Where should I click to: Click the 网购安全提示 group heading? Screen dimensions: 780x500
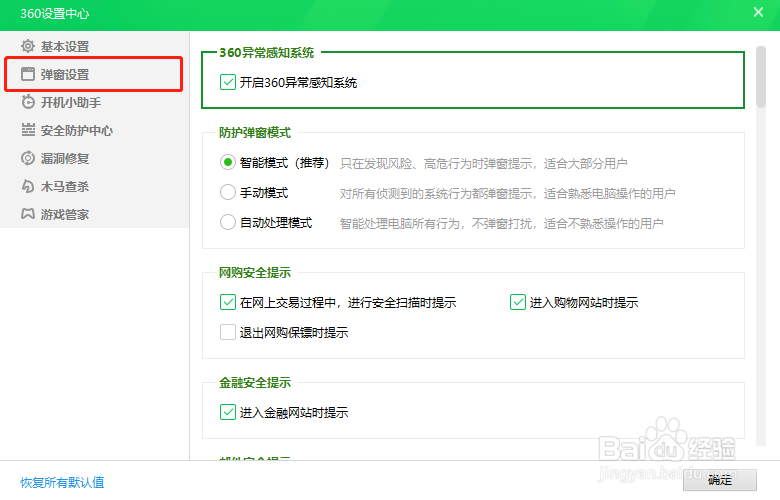click(x=255, y=272)
